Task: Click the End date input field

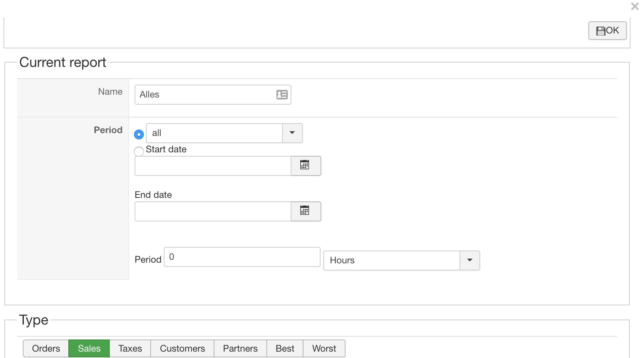Action: click(x=213, y=211)
